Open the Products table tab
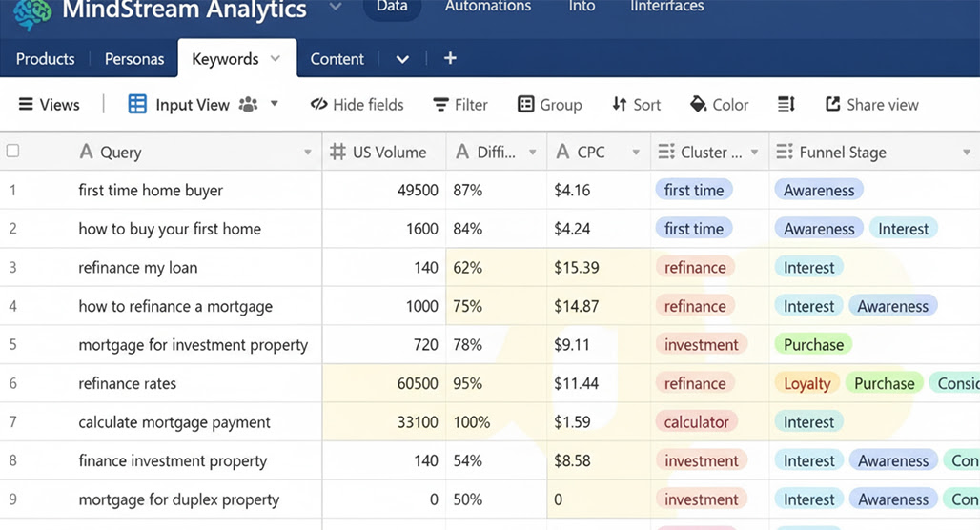Screen dimensions: 980x530 point(45,59)
